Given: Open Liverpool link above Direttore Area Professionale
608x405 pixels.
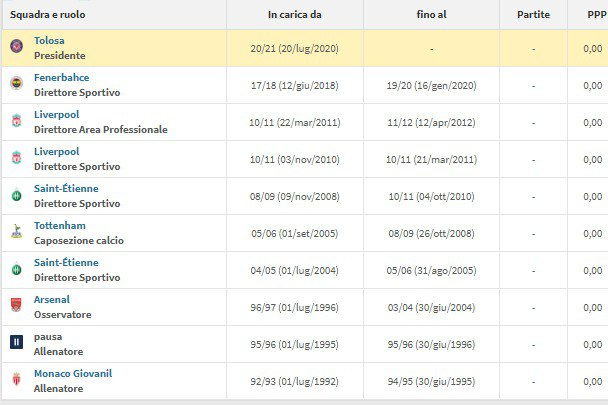Looking at the screenshot, I should 57,114.
